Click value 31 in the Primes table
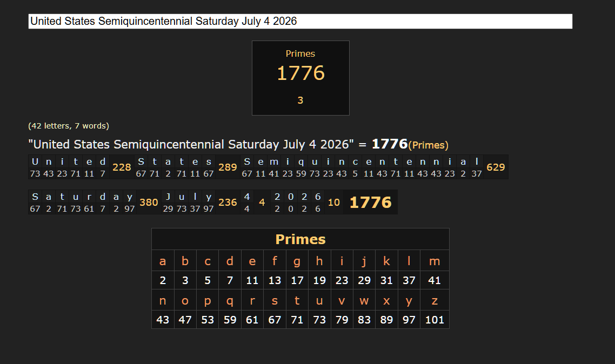This screenshot has width=615, height=364. click(x=386, y=280)
